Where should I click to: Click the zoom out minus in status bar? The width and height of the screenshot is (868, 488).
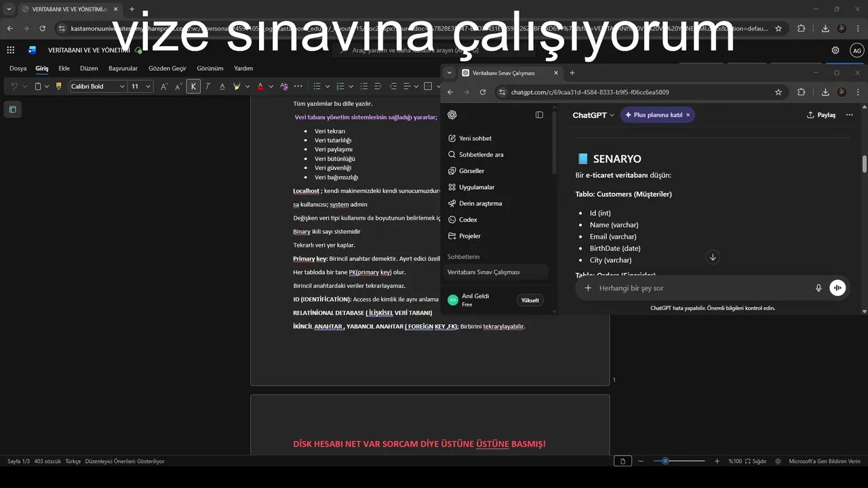coord(641,461)
